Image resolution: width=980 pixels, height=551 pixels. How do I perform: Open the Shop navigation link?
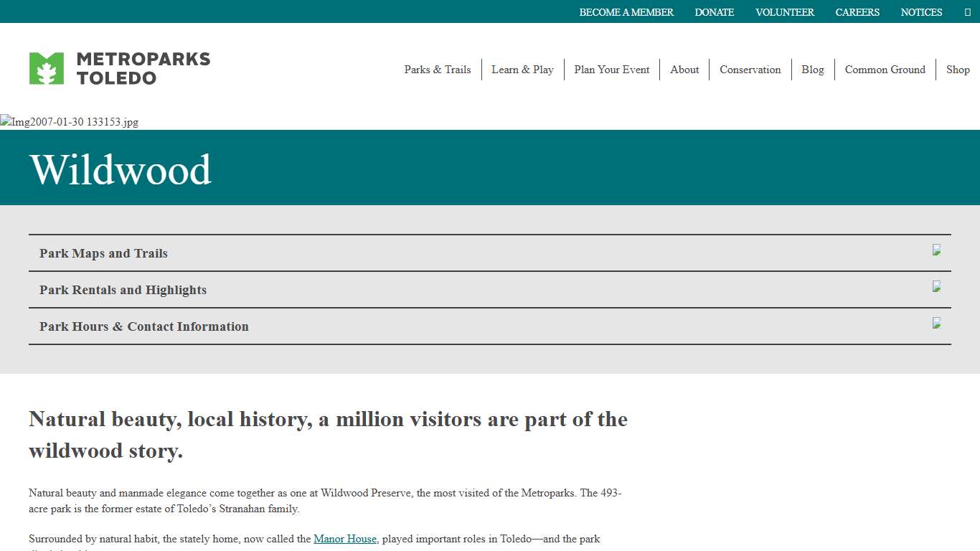point(958,70)
